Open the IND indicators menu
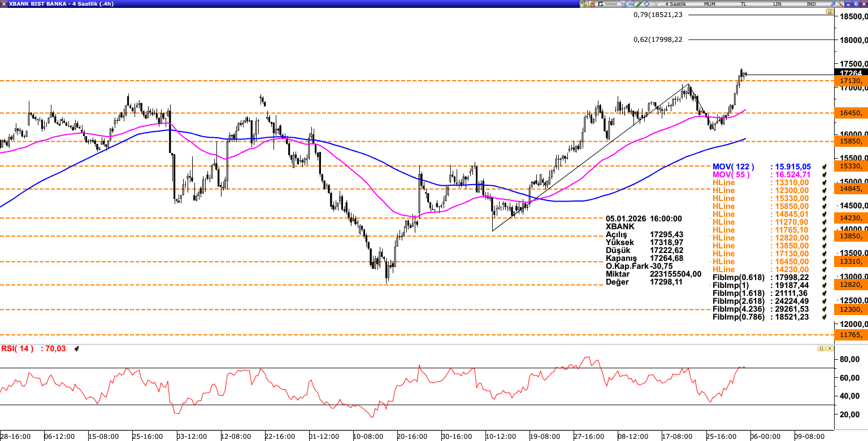 [811, 4]
